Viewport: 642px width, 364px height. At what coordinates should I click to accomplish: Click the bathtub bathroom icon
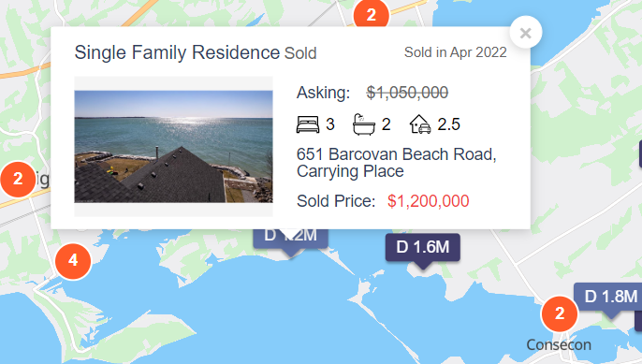pyautogui.click(x=363, y=124)
